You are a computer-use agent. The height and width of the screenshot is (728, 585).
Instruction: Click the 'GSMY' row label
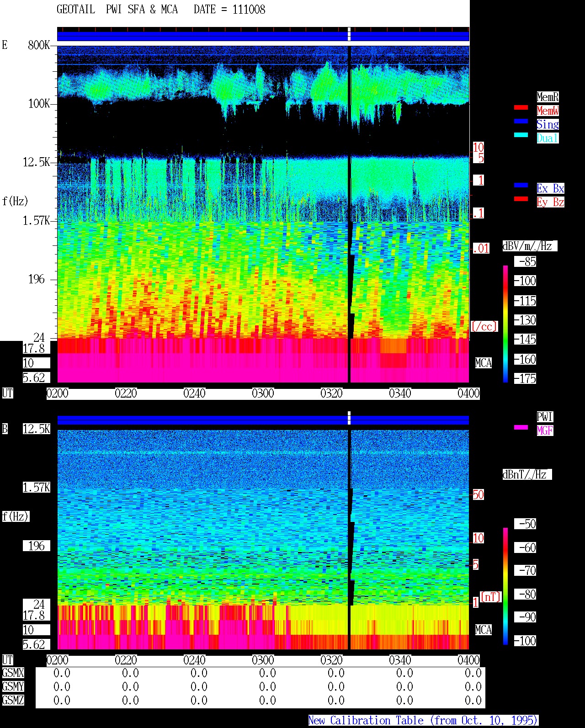(x=13, y=687)
